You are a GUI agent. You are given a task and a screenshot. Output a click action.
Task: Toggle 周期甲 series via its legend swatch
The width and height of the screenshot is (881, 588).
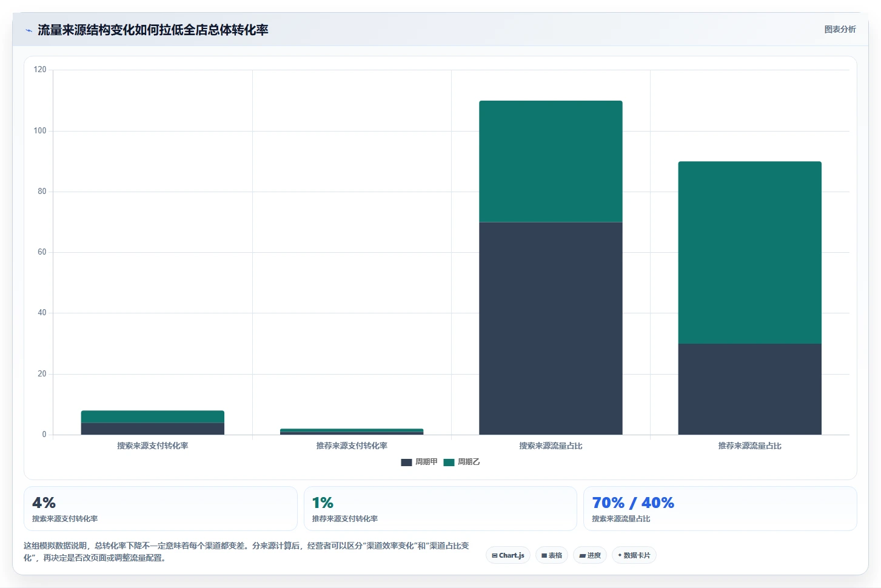406,463
